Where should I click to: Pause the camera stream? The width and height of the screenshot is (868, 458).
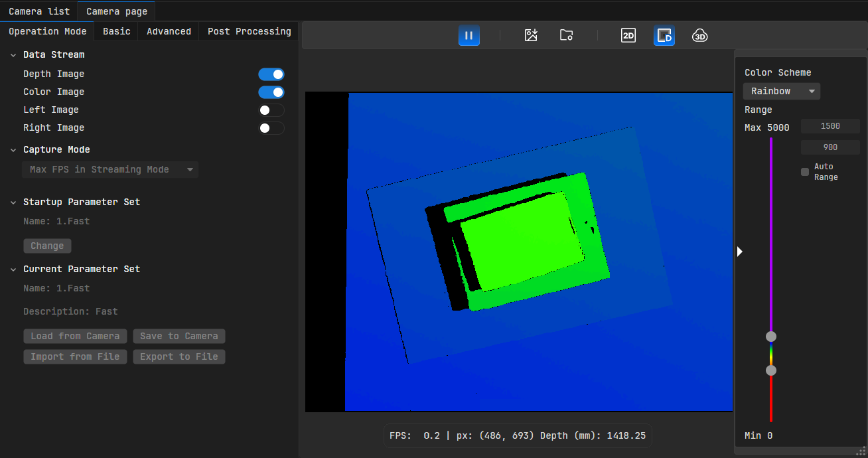pos(469,36)
